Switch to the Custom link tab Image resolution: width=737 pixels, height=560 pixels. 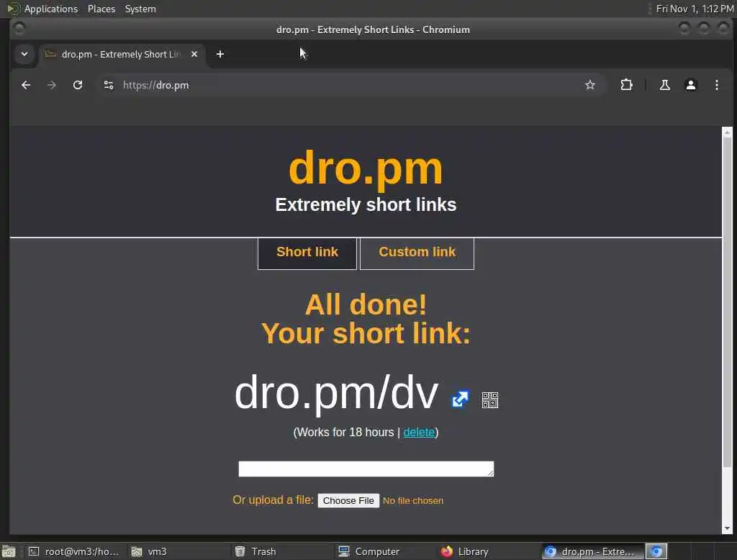[x=417, y=253]
